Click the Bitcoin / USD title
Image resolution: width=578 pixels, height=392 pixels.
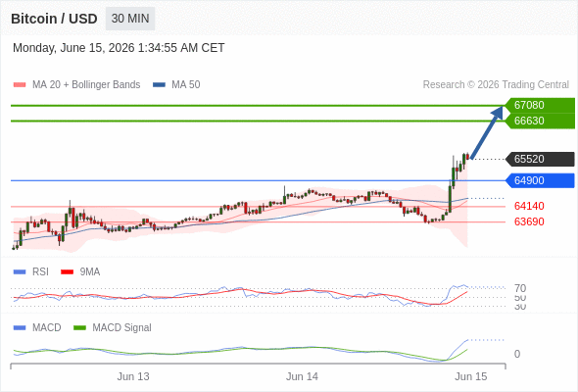click(x=54, y=19)
